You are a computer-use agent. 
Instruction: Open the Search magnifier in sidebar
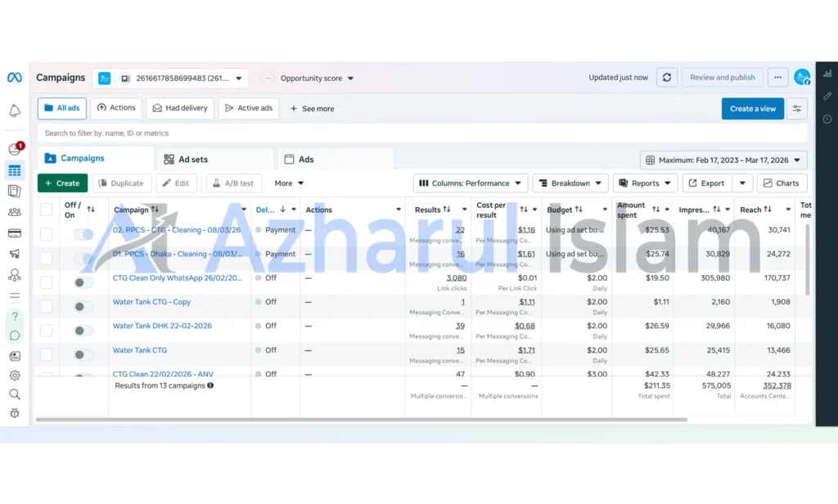pyautogui.click(x=15, y=394)
